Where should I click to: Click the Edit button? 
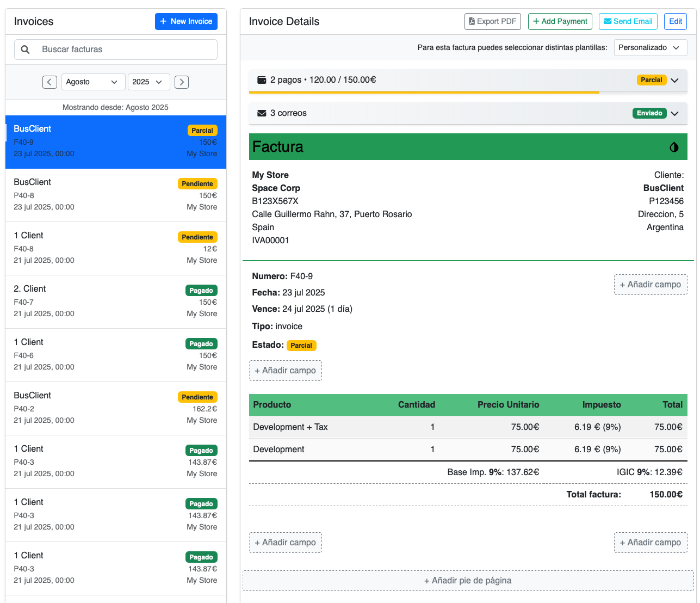point(676,22)
